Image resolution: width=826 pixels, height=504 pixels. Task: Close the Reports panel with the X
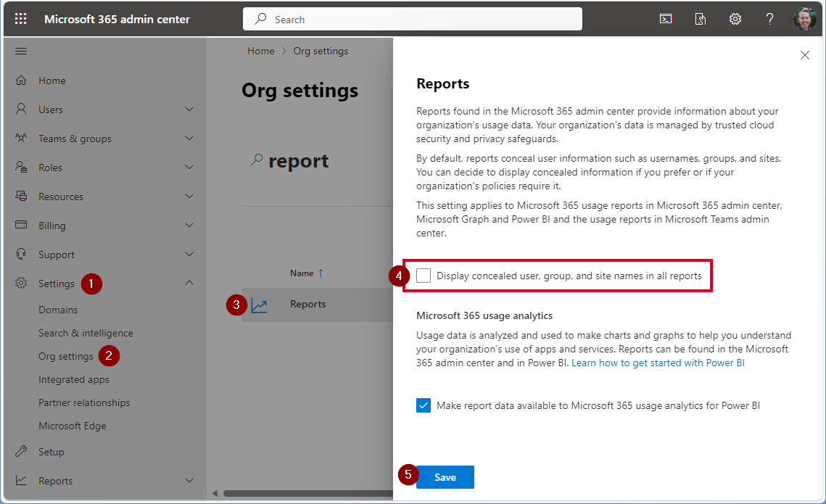click(x=804, y=55)
